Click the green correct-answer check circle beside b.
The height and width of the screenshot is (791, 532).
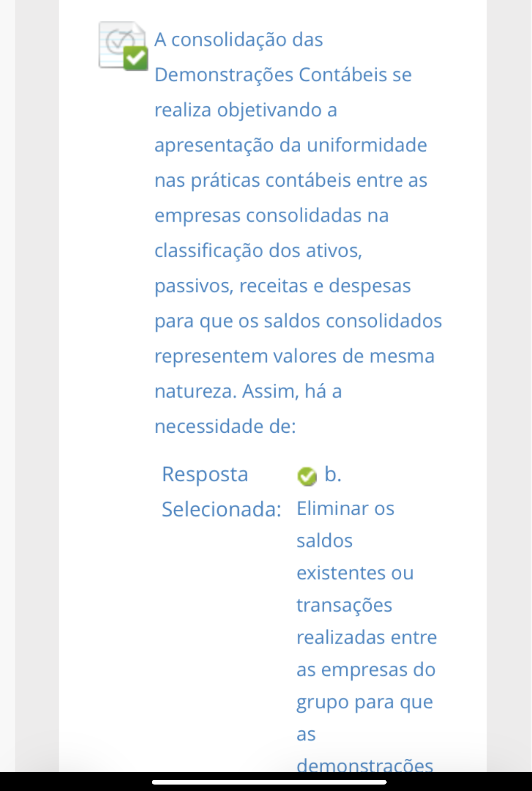coord(307,476)
